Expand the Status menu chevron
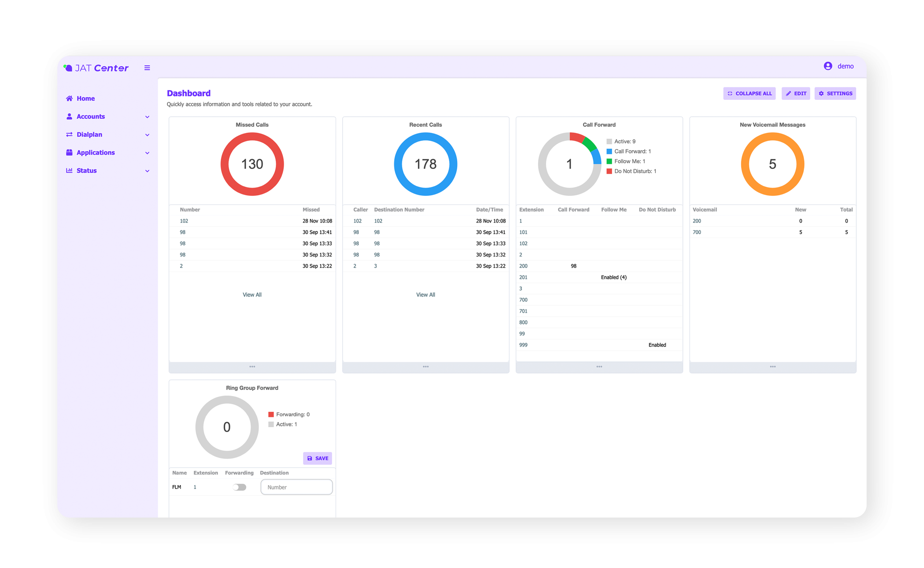 (x=147, y=171)
